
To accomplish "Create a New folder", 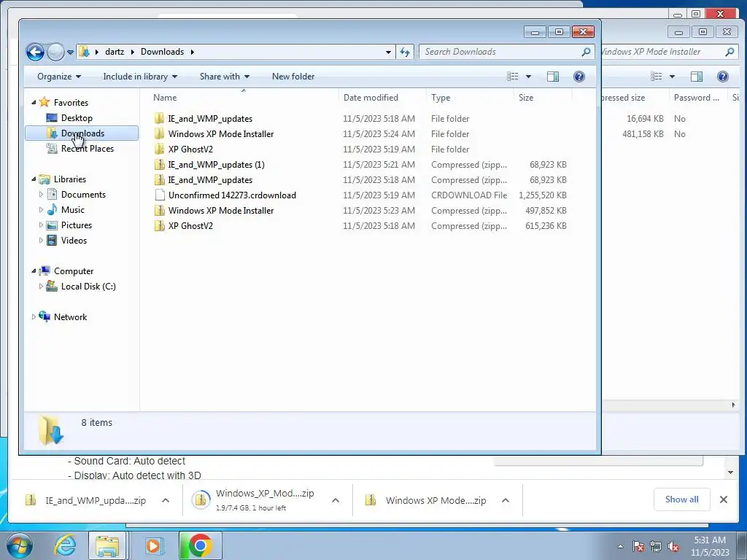I will coord(293,77).
